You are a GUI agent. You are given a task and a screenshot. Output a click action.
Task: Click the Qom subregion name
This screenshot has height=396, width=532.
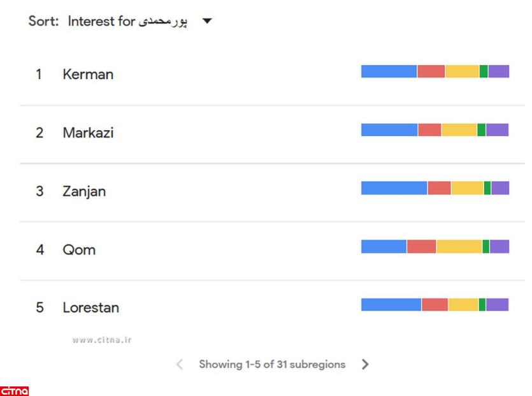79,250
